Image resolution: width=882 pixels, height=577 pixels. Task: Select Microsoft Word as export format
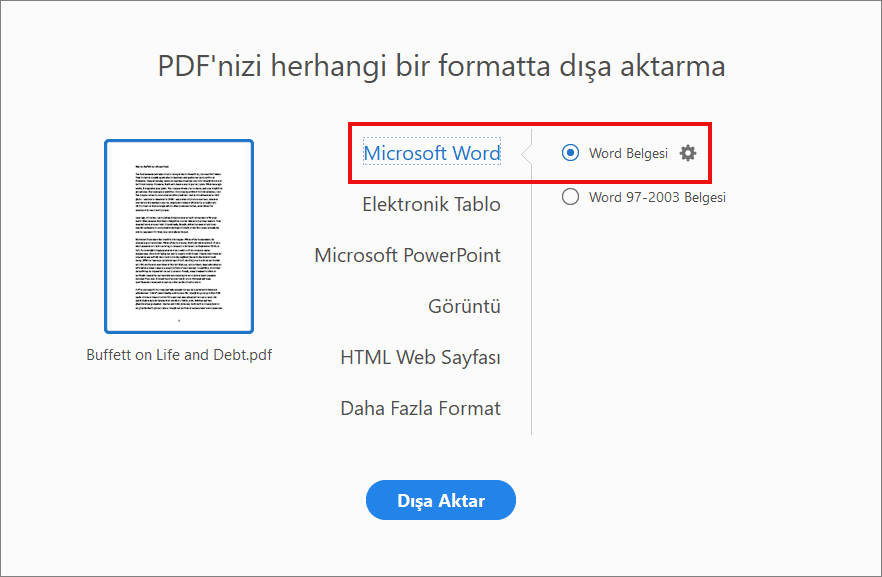[432, 153]
